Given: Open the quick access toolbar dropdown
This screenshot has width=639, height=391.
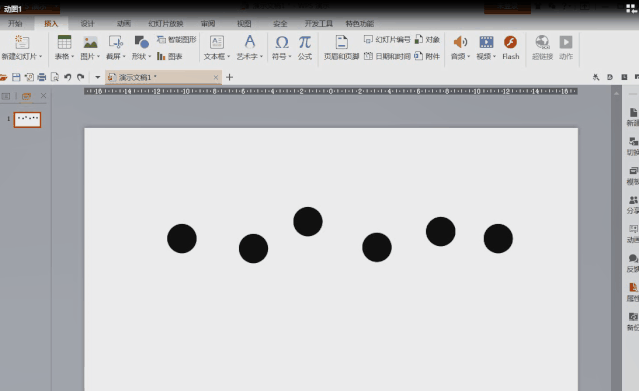Looking at the screenshot, I should 97,77.
